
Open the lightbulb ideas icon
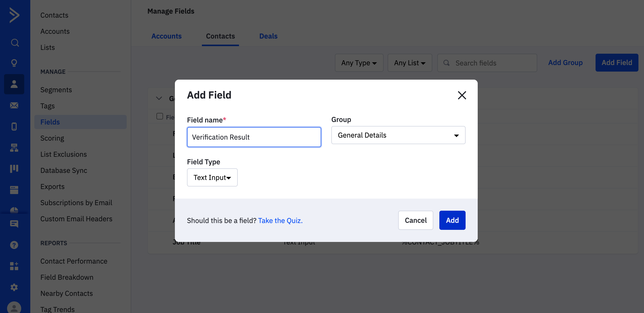[14, 63]
